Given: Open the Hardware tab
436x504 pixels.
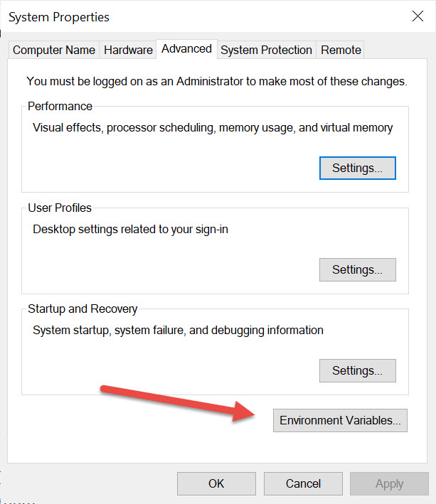Looking at the screenshot, I should [128, 50].
